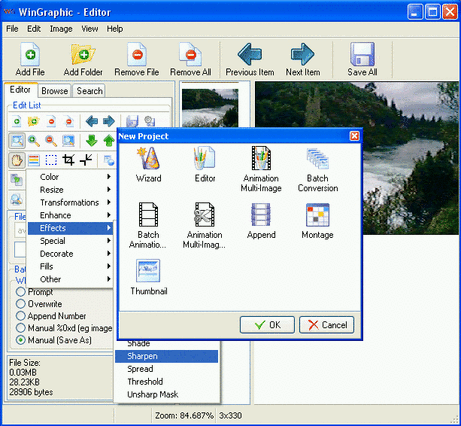
Task: Pick the Thumbnail project icon
Action: click(148, 271)
